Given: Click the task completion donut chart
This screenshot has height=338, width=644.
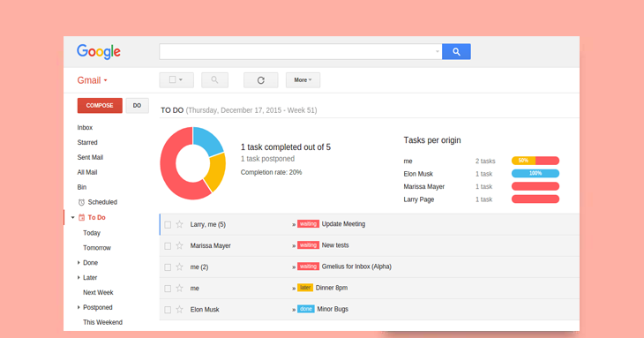Looking at the screenshot, I should tap(193, 163).
